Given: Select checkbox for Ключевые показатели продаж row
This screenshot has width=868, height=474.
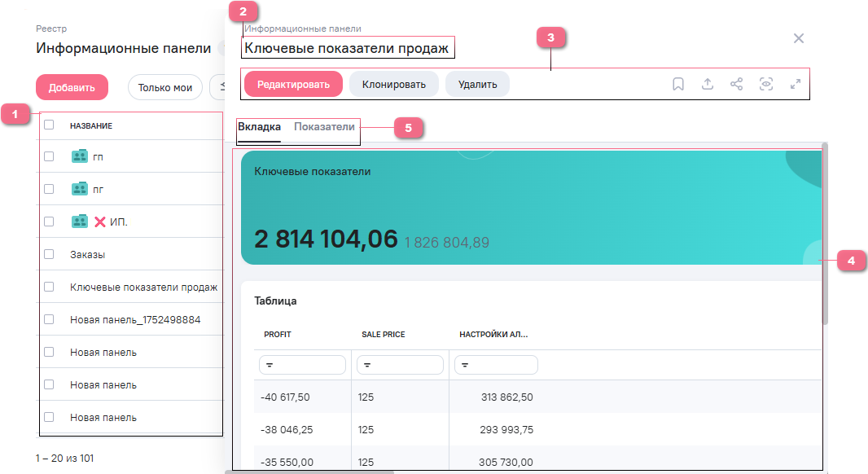Looking at the screenshot, I should point(49,287).
